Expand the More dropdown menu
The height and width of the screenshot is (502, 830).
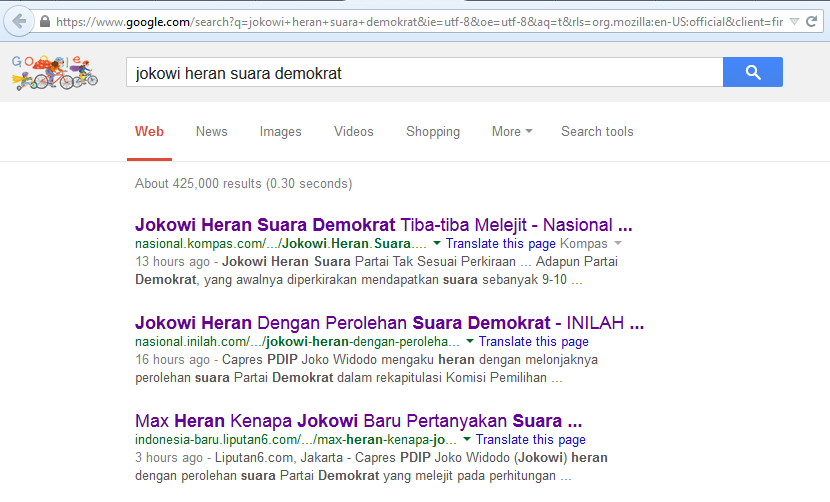[511, 131]
